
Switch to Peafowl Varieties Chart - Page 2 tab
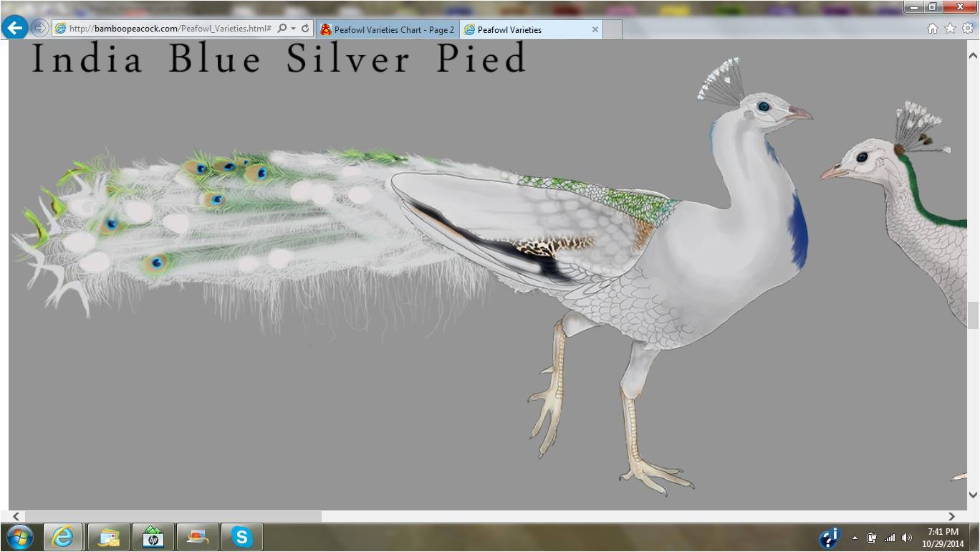387,29
